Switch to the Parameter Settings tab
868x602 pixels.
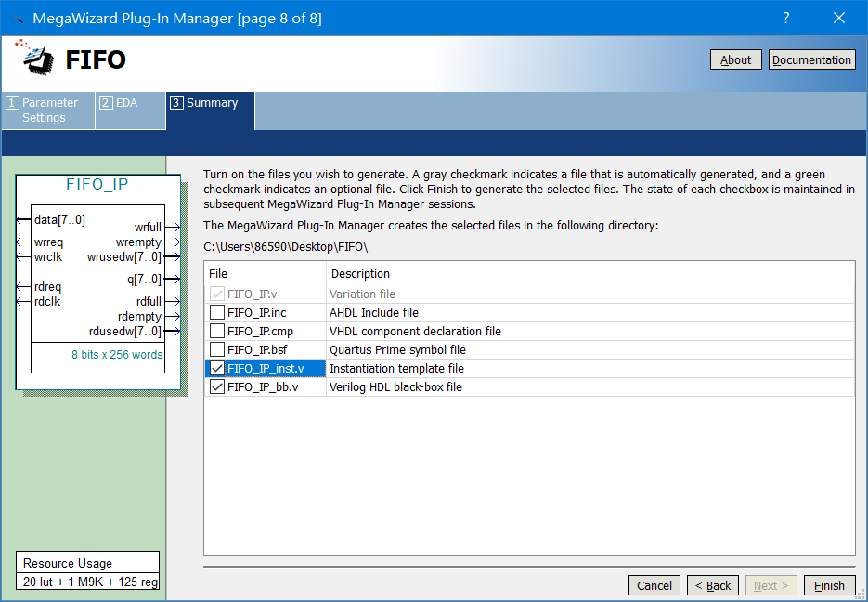pyautogui.click(x=48, y=111)
